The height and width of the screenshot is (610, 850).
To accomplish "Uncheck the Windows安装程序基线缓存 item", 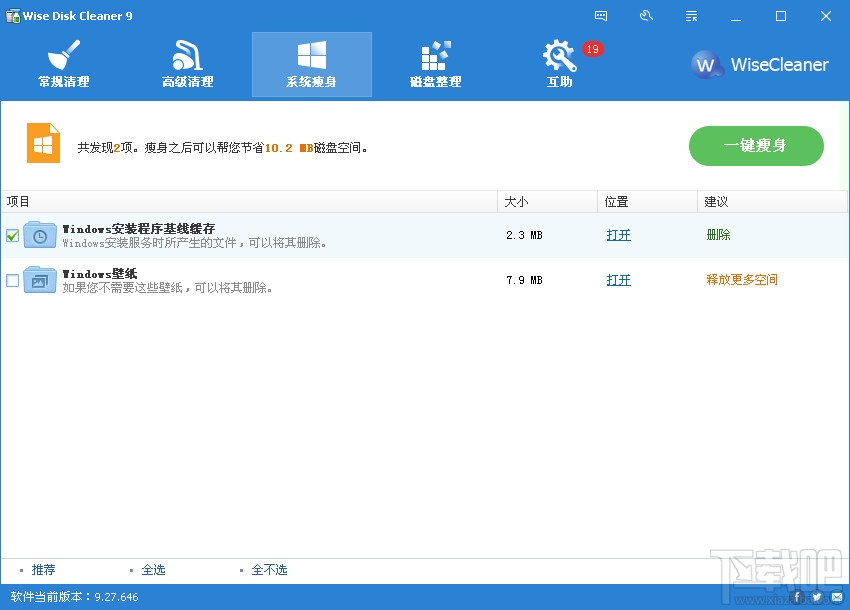I will click(x=13, y=234).
